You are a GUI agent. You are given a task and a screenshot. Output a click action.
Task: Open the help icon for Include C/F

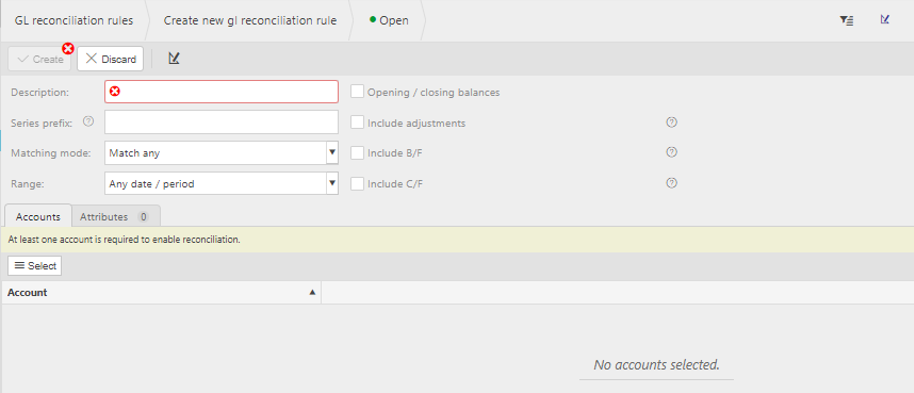point(672,183)
